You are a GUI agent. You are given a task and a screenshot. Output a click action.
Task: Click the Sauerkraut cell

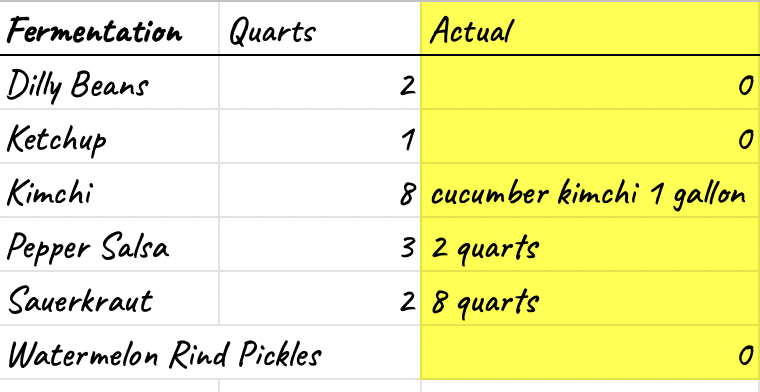coord(109,298)
